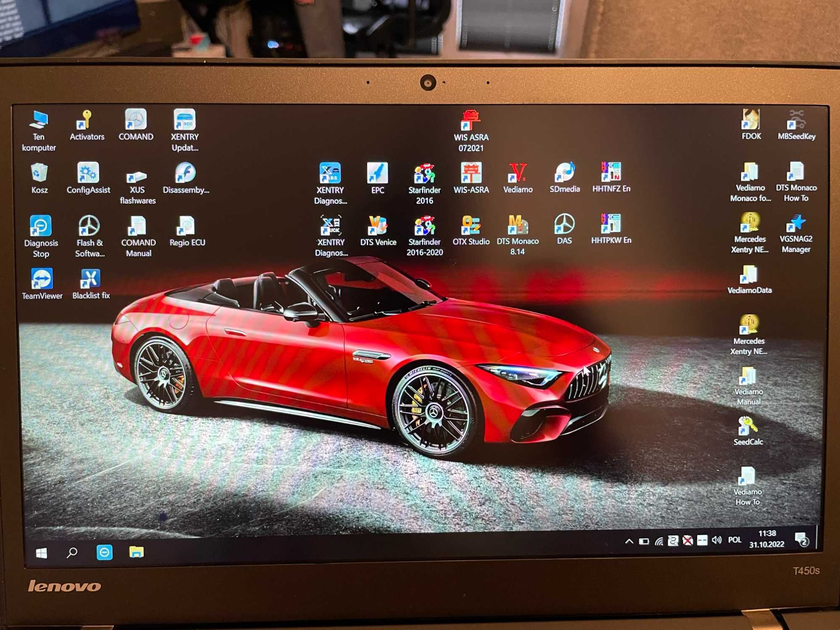
Task: Open the VediamoData folder
Action: coord(749,280)
